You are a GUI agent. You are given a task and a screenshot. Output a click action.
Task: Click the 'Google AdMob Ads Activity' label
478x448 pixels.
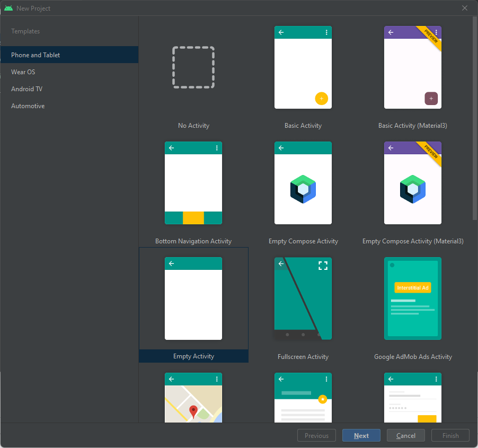point(413,357)
